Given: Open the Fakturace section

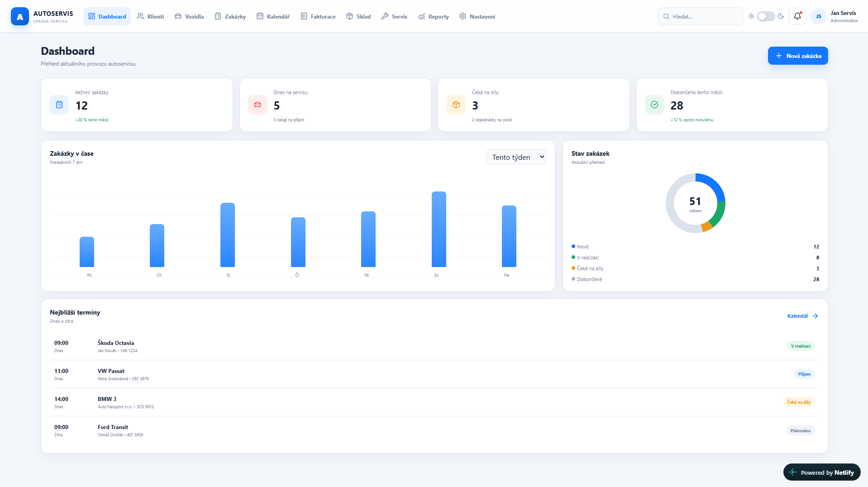Looking at the screenshot, I should coord(318,16).
